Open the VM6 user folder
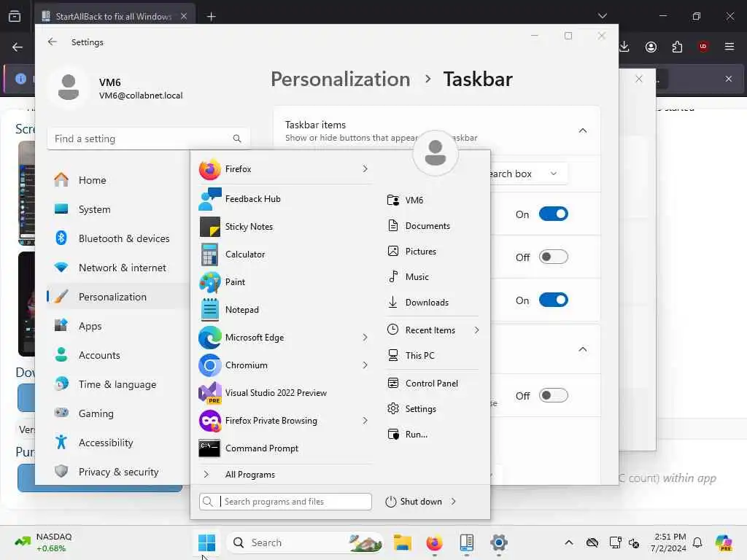The height and width of the screenshot is (560, 747). pyautogui.click(x=433, y=200)
